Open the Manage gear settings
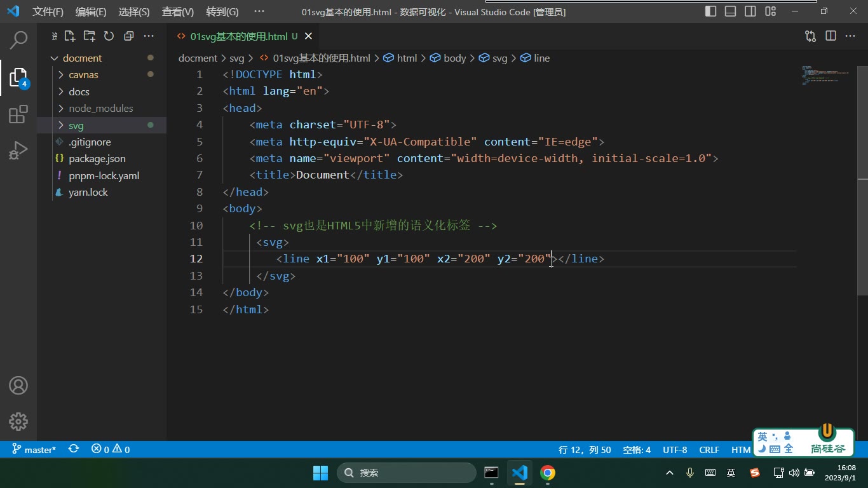Viewport: 868px width, 488px height. click(x=18, y=421)
